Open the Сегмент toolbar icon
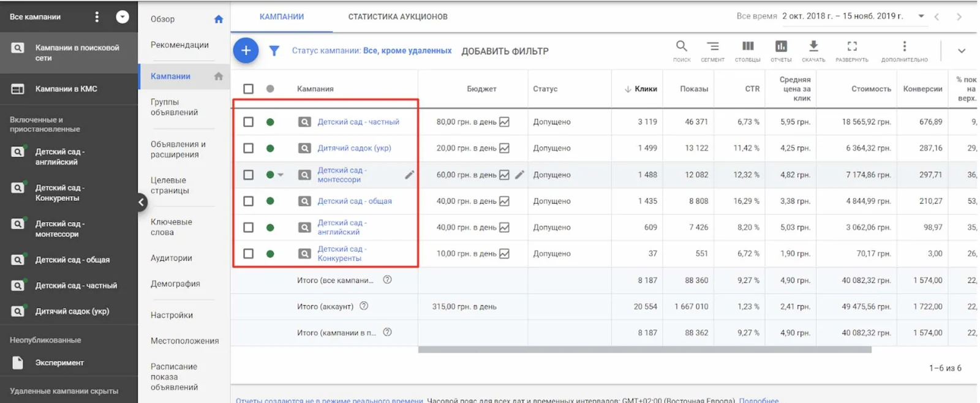Image resolution: width=980 pixels, height=403 pixels. click(x=712, y=47)
